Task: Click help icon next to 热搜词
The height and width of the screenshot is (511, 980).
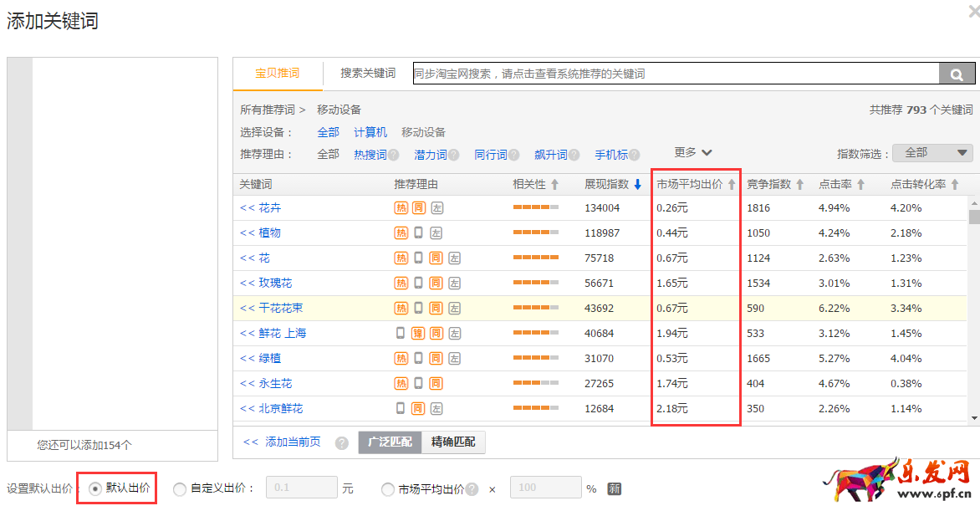Action: (x=393, y=155)
